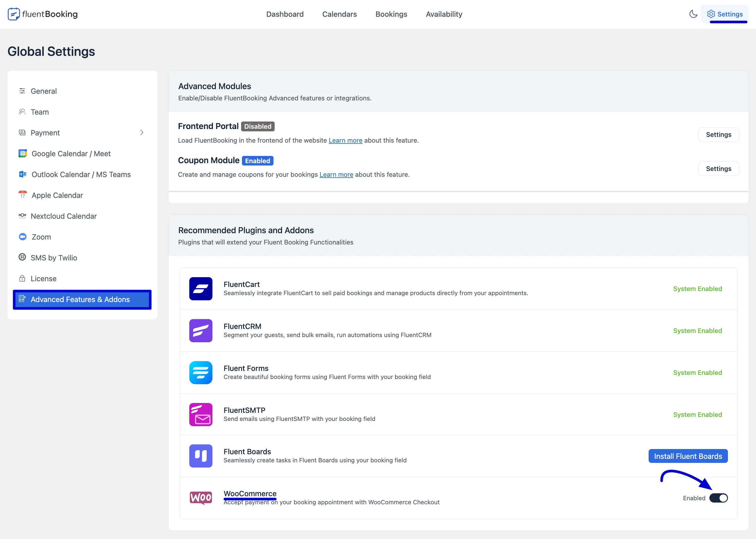Open the Bookings tab
756x539 pixels.
pos(391,14)
